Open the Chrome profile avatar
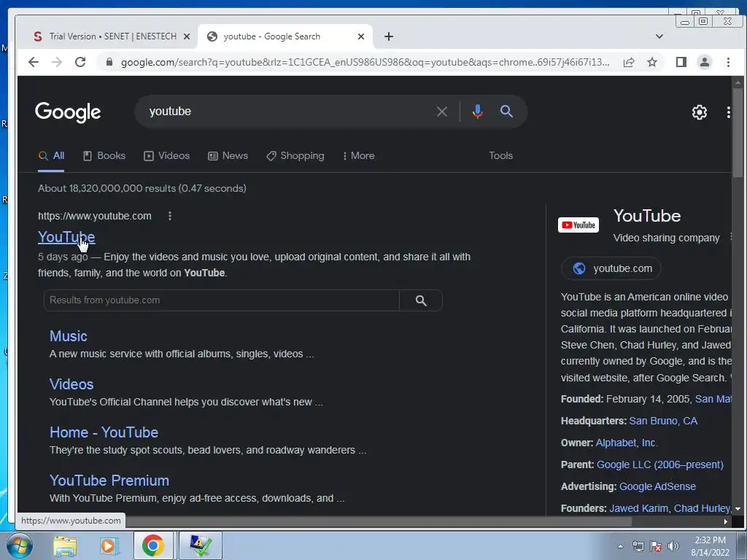Image resolution: width=747 pixels, height=560 pixels. coord(705,62)
